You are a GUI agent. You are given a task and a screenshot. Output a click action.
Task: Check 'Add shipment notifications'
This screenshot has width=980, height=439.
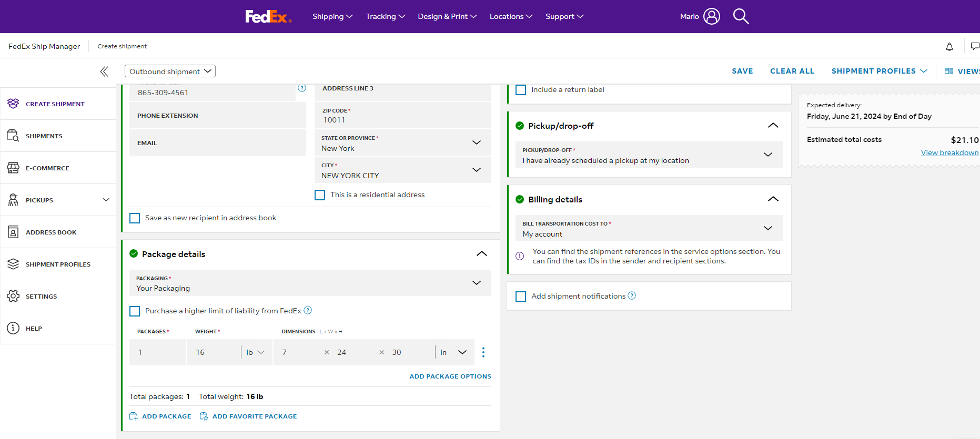point(521,297)
